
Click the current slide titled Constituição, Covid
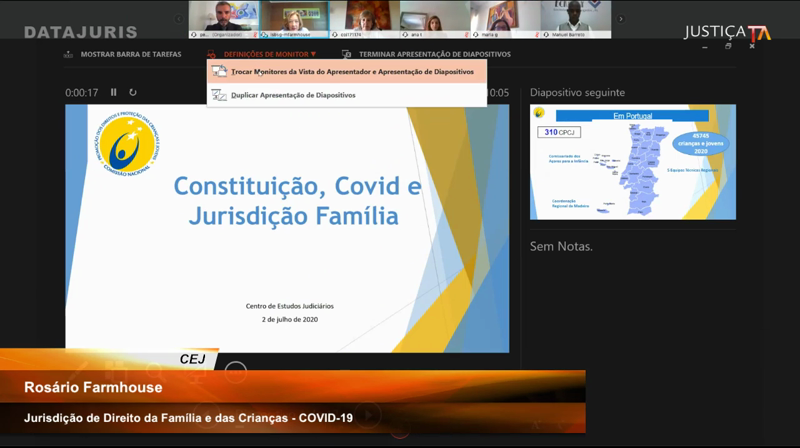(x=287, y=228)
